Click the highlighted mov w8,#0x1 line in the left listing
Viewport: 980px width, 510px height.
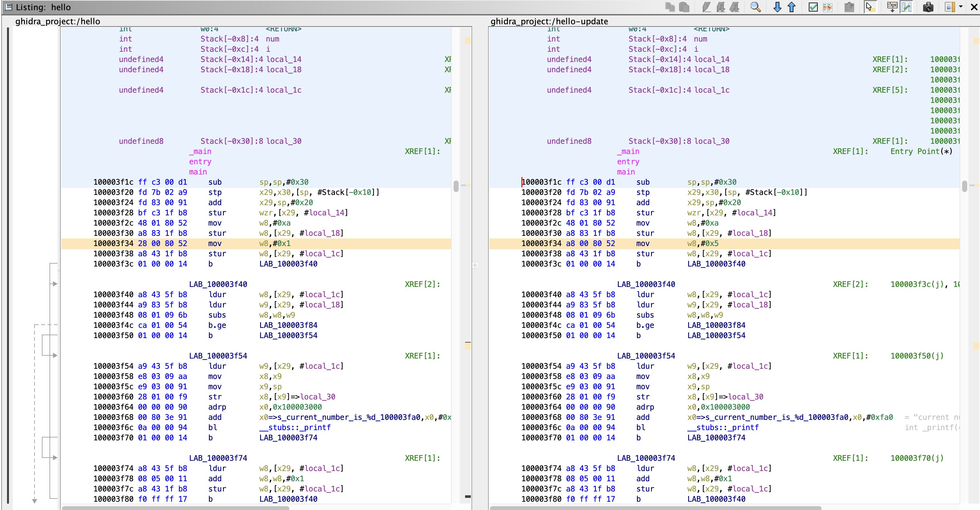[x=256, y=243]
